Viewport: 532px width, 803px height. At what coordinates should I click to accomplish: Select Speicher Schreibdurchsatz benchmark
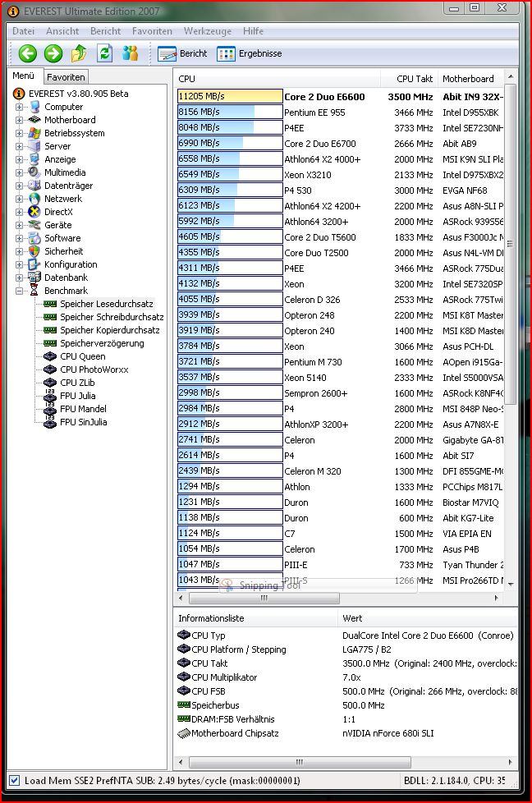tap(112, 317)
